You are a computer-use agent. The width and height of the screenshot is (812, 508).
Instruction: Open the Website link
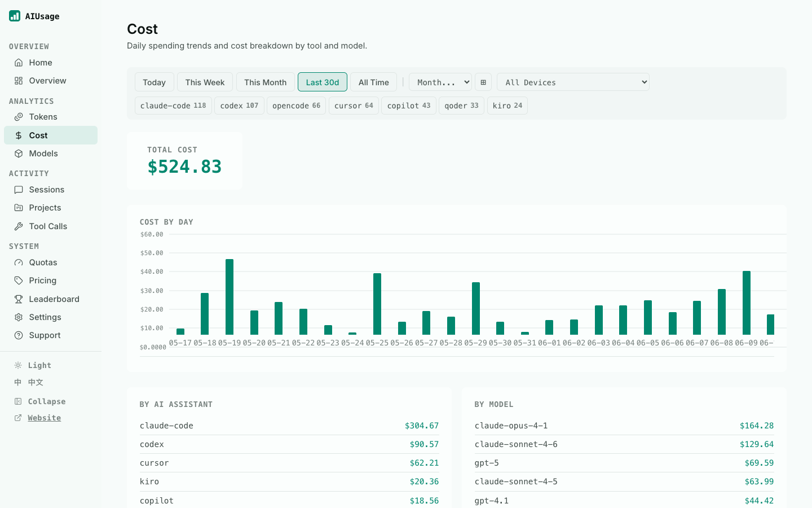(44, 418)
